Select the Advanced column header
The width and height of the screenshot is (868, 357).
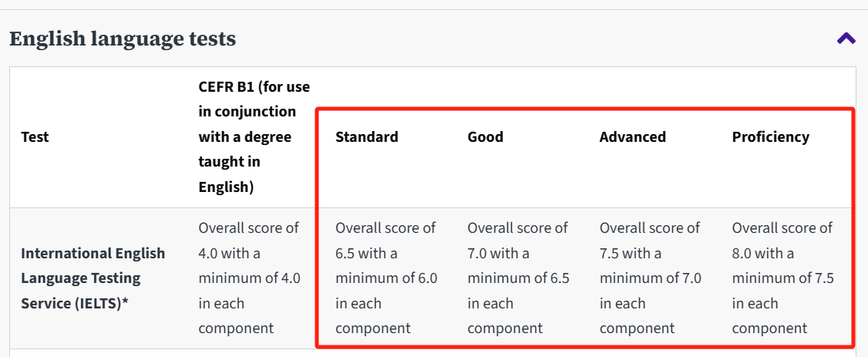pos(632,137)
